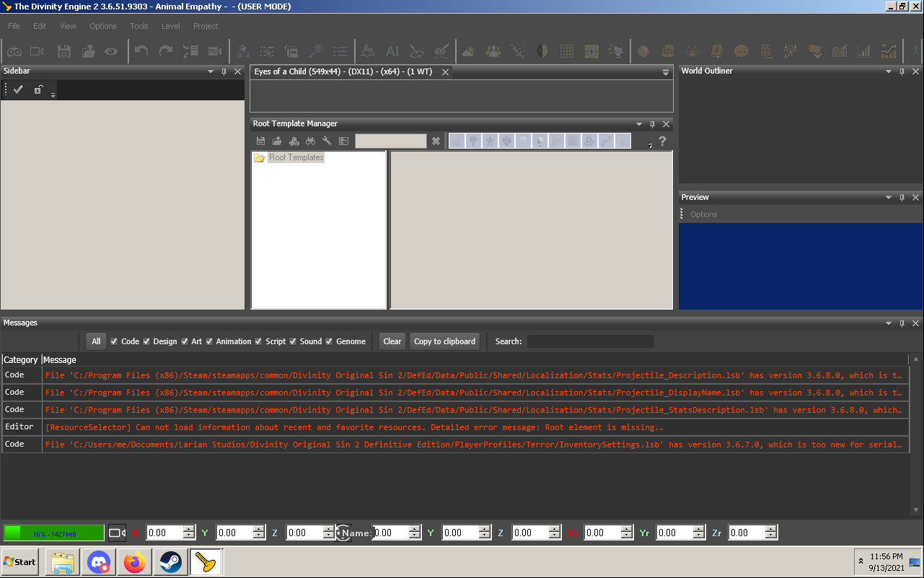Click the wrench icon in Root Template Manager
Viewport: 924px width, 578px height.
(327, 141)
